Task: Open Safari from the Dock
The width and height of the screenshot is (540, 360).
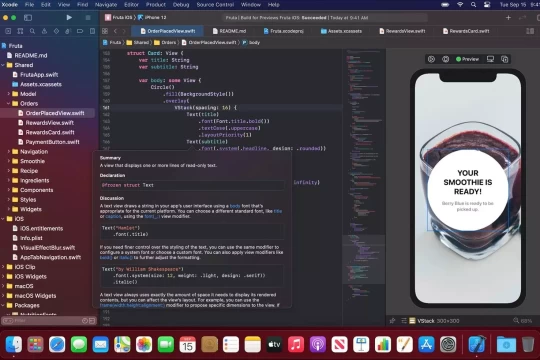Action: click(57, 344)
